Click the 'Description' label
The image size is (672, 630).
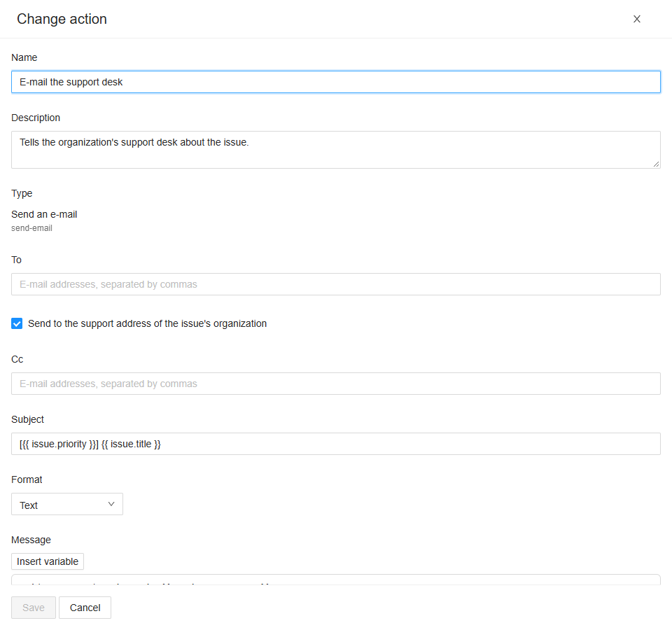pos(36,118)
